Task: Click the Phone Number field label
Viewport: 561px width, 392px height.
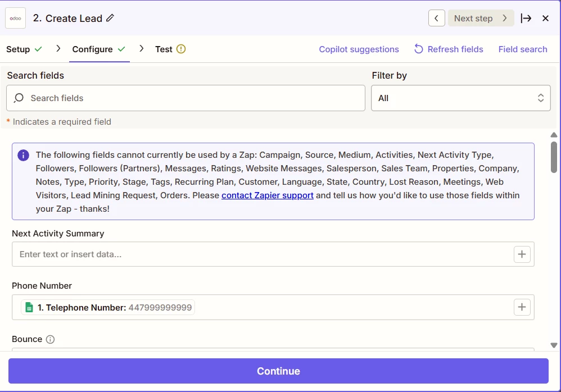Action: [x=42, y=286]
